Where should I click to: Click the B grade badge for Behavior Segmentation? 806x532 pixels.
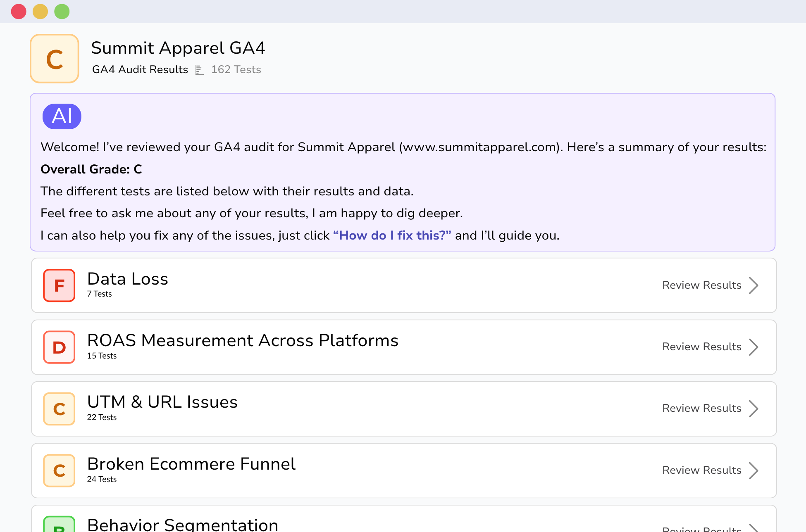pos(59,524)
